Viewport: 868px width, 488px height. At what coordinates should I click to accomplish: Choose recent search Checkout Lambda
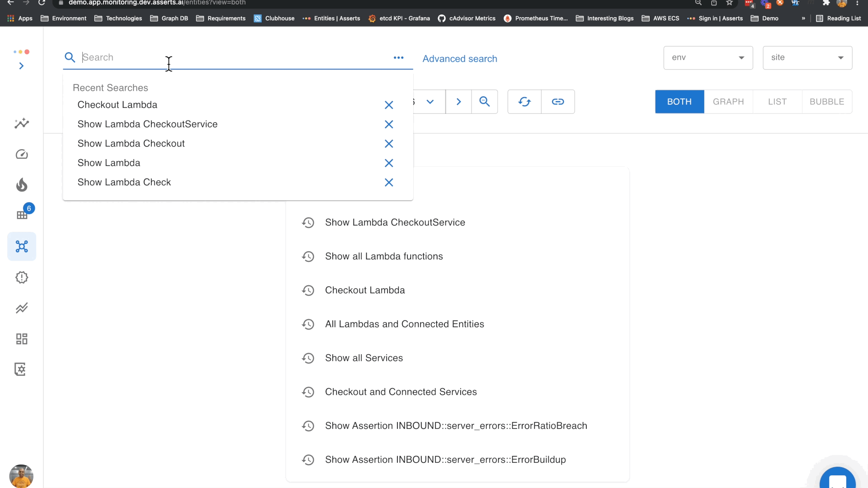tap(118, 105)
